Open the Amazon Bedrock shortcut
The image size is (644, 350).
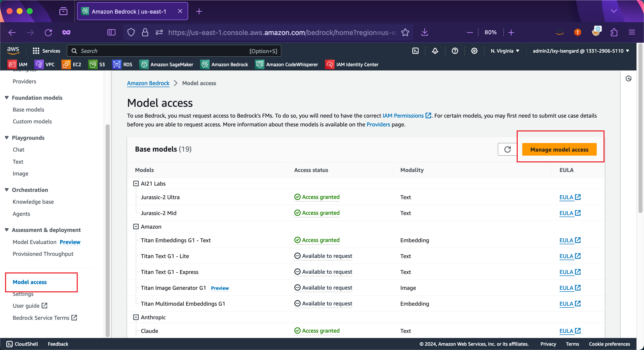(224, 64)
